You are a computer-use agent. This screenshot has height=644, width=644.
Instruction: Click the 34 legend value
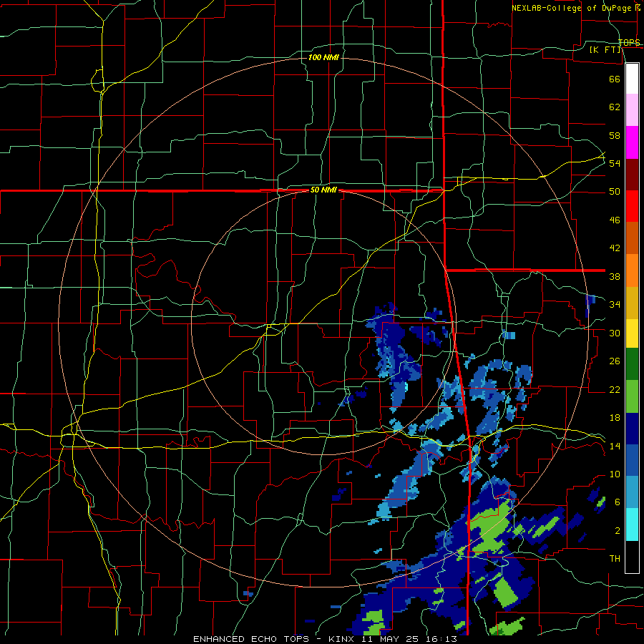point(615,305)
